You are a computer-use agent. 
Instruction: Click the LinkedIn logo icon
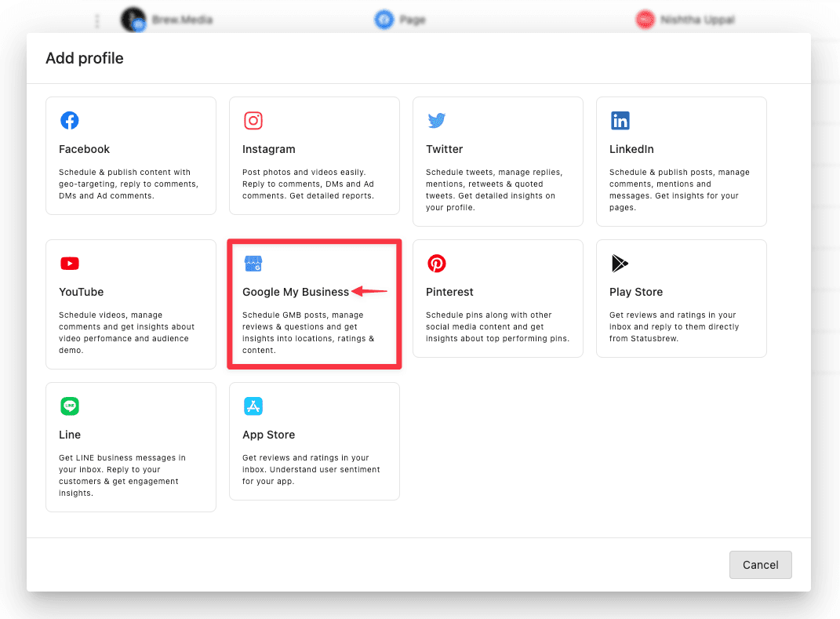click(620, 121)
